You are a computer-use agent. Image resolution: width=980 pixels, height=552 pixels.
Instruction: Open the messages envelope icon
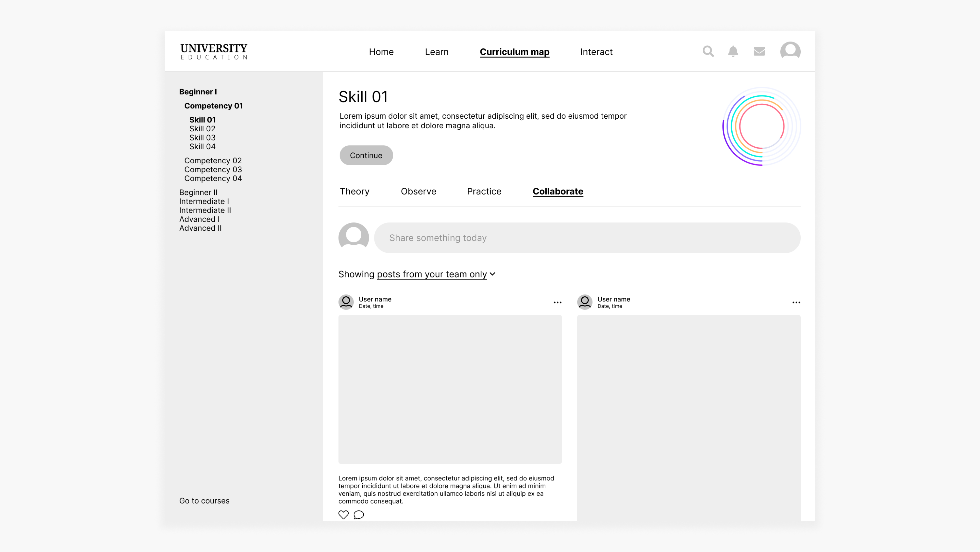tap(759, 51)
